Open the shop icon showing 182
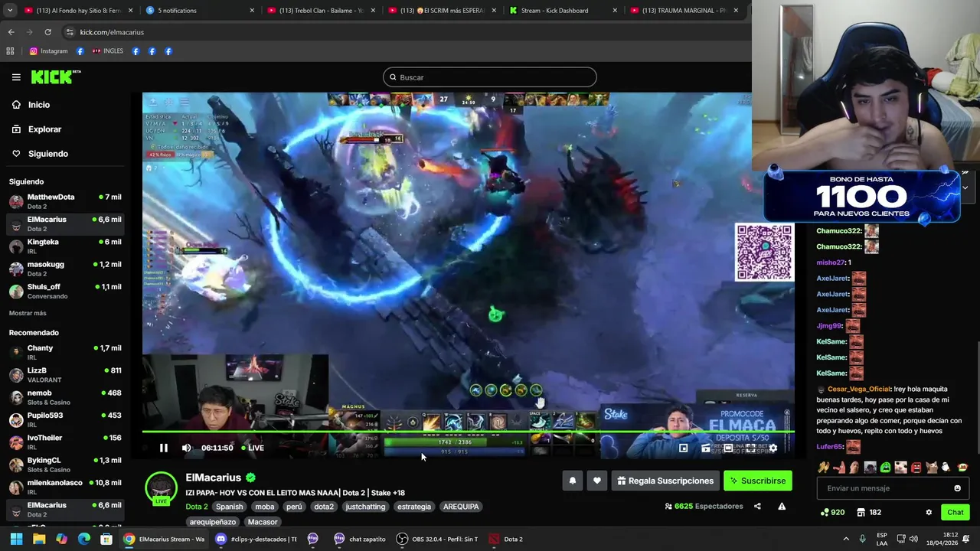Viewport: 980px width, 551px height. [x=868, y=512]
